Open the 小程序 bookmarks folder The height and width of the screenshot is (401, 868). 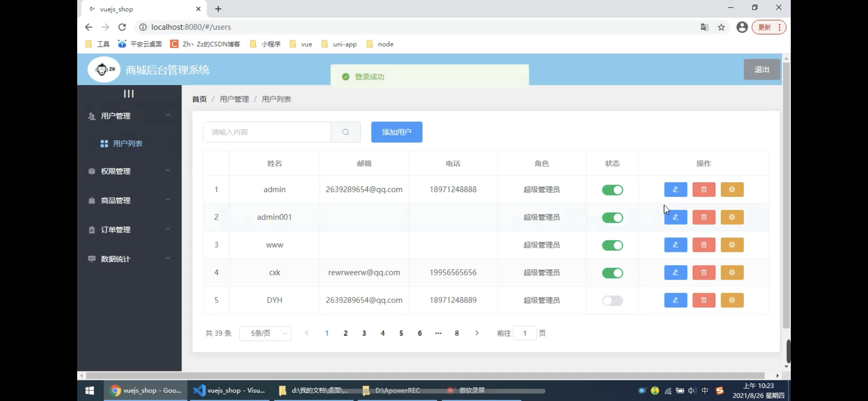[x=266, y=44]
